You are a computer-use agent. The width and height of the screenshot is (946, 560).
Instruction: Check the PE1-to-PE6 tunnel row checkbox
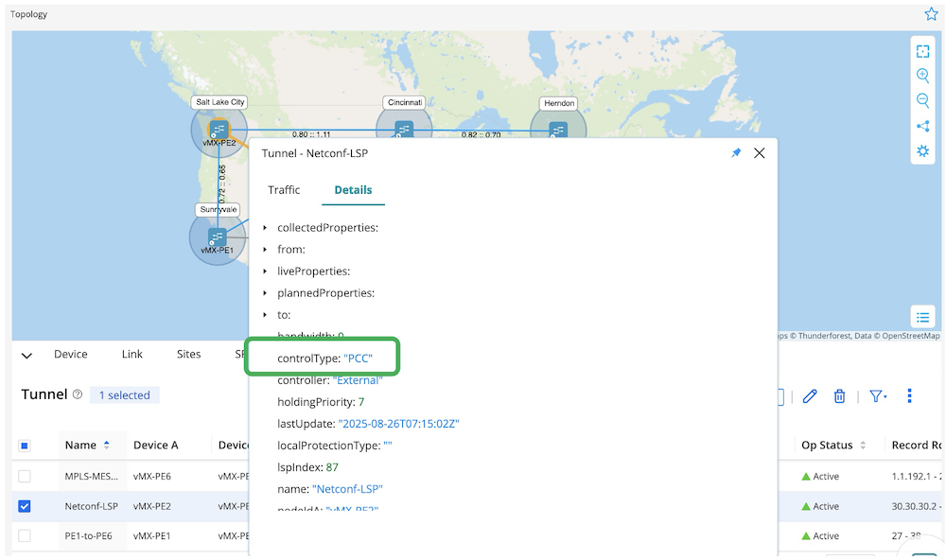click(25, 535)
